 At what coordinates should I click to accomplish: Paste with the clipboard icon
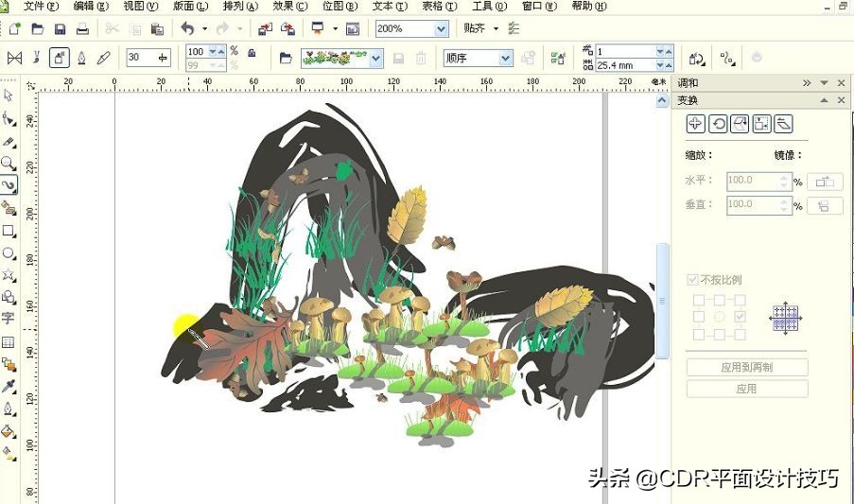pos(157,29)
